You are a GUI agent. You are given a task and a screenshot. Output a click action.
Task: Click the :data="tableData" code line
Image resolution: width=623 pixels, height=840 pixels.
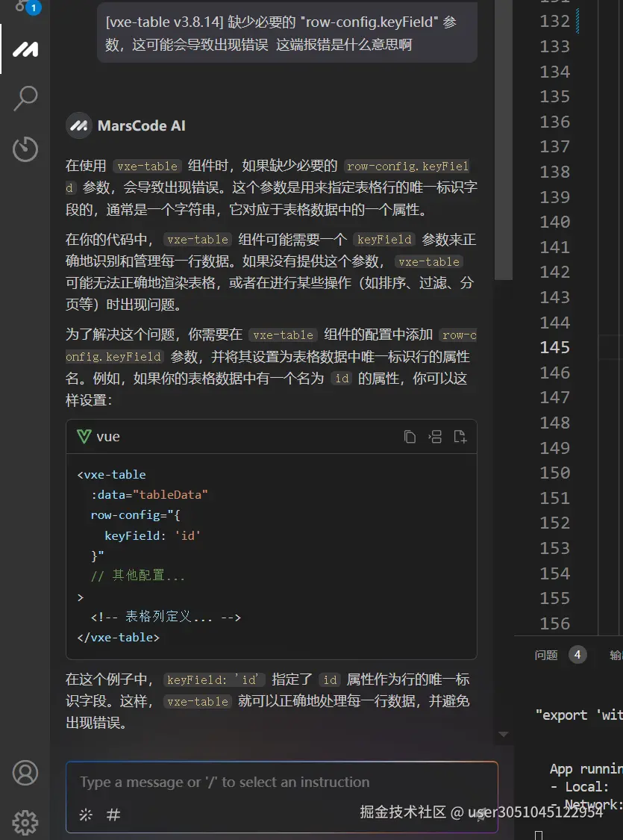(148, 494)
